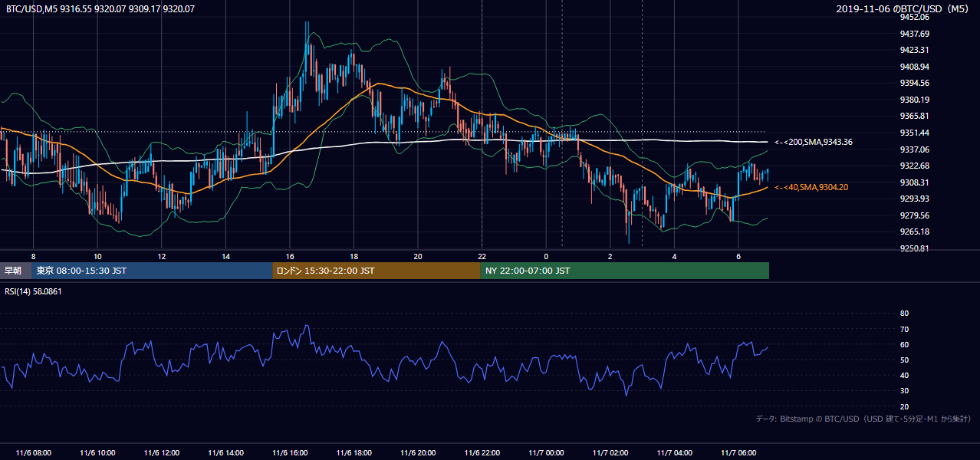Click price axis value 9322.68
Viewport: 980px width, 460px height.
914,166
